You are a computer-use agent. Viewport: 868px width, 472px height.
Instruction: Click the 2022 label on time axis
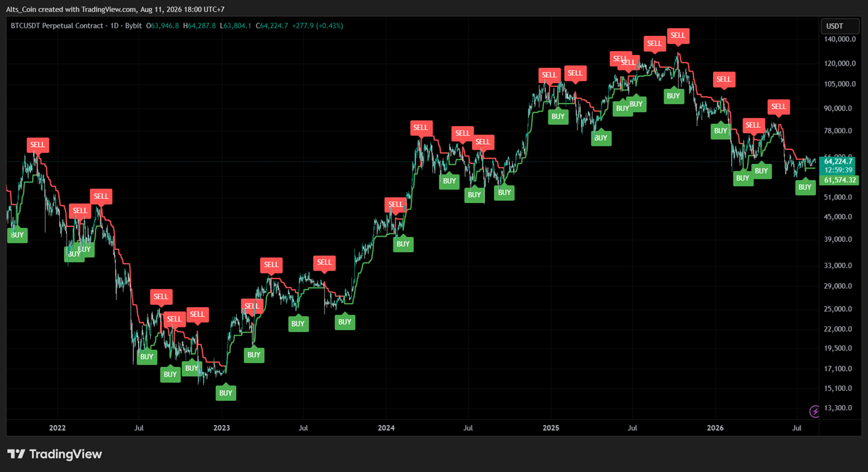coord(57,428)
